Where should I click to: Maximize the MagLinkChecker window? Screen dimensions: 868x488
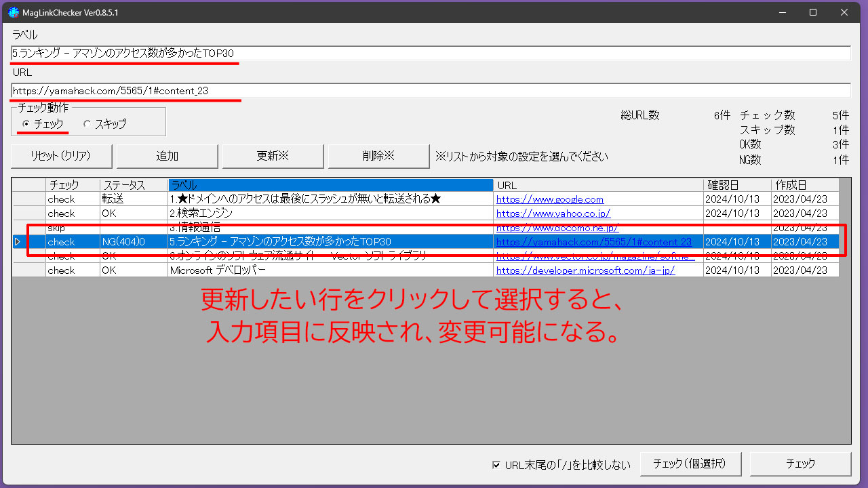[813, 12]
